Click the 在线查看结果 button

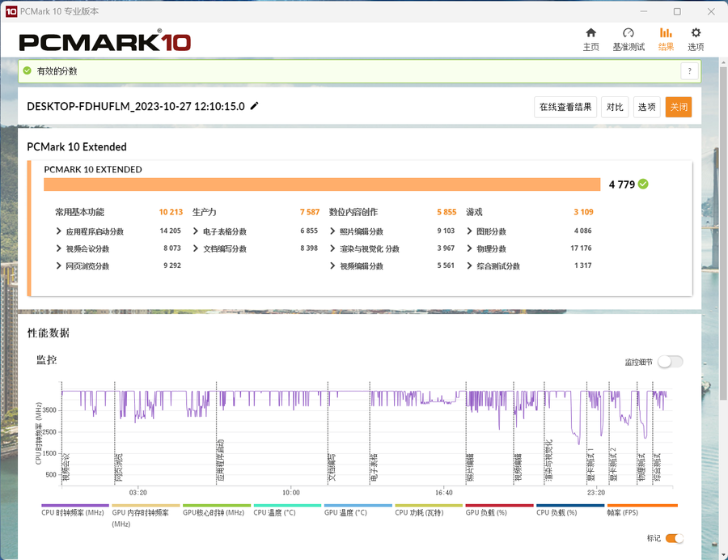(565, 108)
